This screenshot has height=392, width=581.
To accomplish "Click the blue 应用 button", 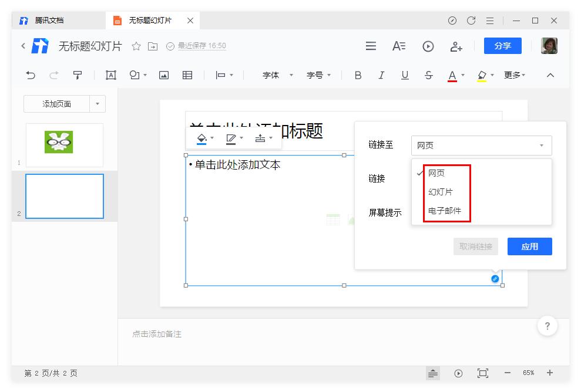I will point(529,246).
